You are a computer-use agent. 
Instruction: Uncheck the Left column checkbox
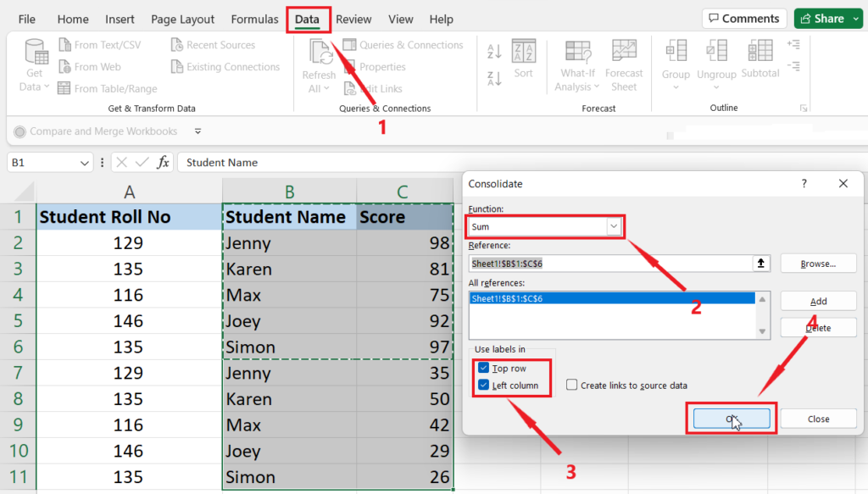pyautogui.click(x=483, y=386)
